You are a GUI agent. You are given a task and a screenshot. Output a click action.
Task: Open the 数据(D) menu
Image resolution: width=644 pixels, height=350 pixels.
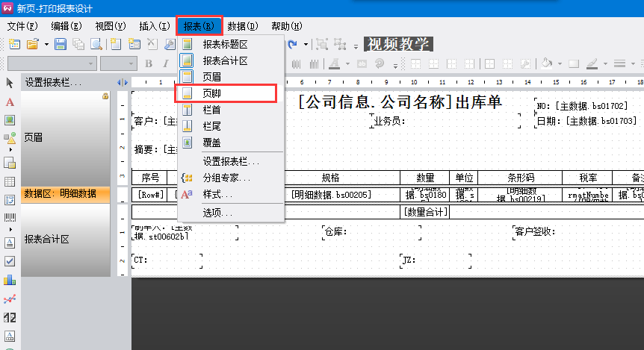click(243, 26)
